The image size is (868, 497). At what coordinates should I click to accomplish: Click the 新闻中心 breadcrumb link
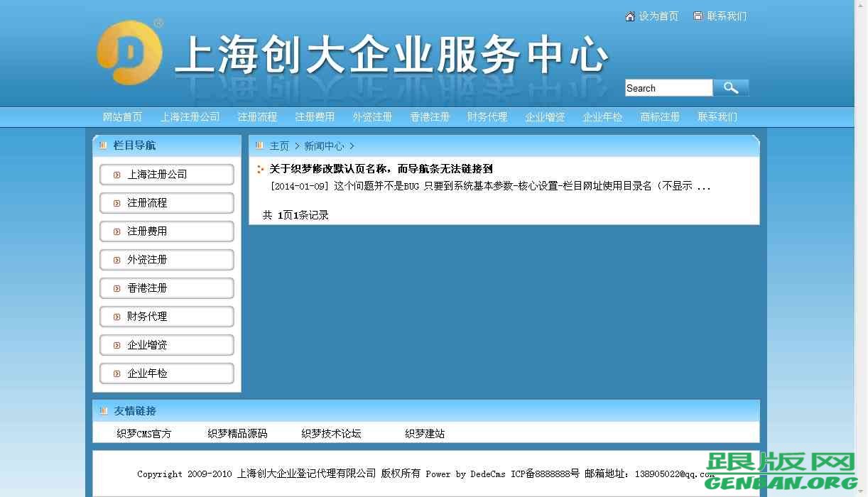325,145
